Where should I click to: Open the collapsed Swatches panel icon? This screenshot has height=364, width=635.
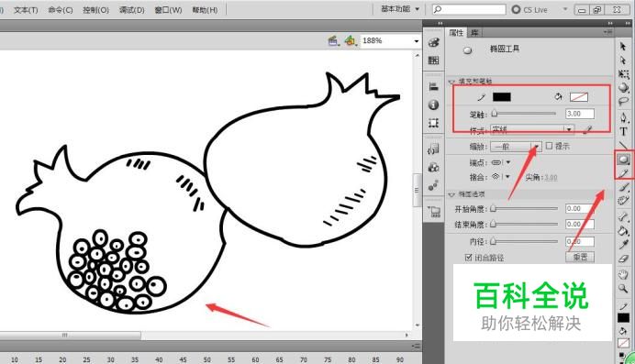434,61
